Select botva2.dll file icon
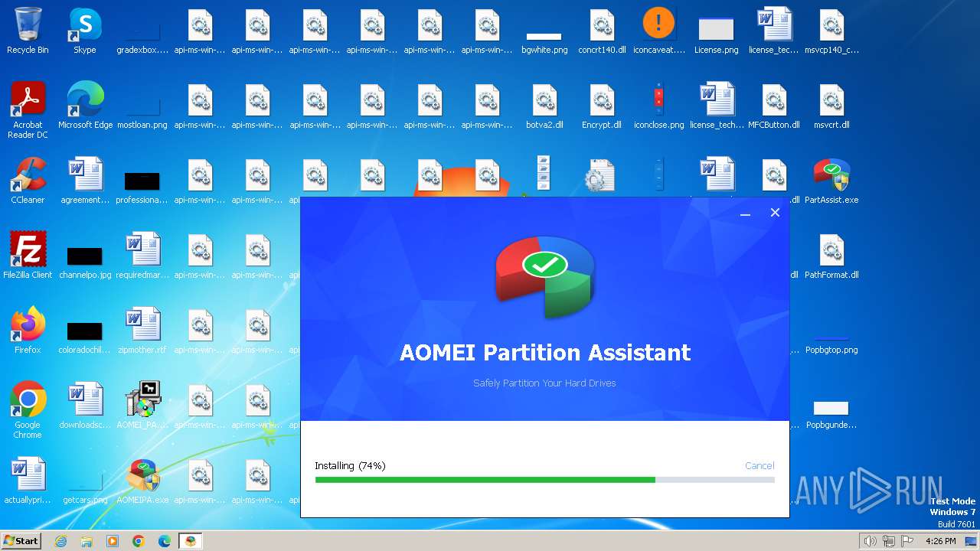 (x=544, y=106)
